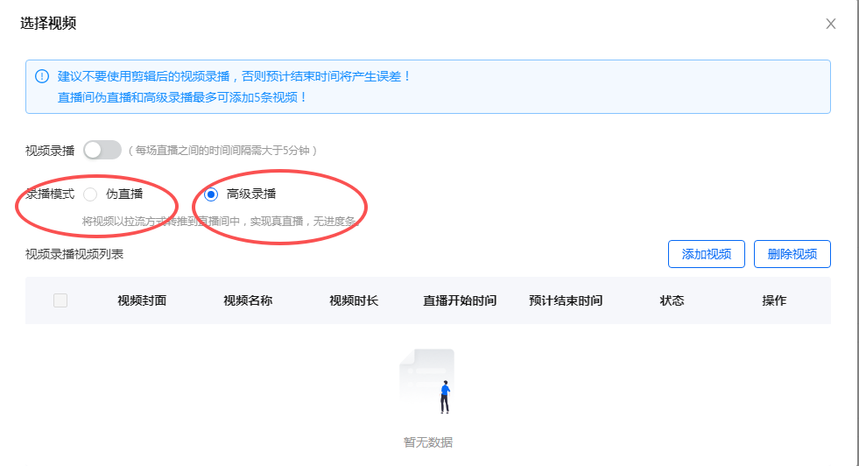Close the 选择视频 dialog

(830, 24)
